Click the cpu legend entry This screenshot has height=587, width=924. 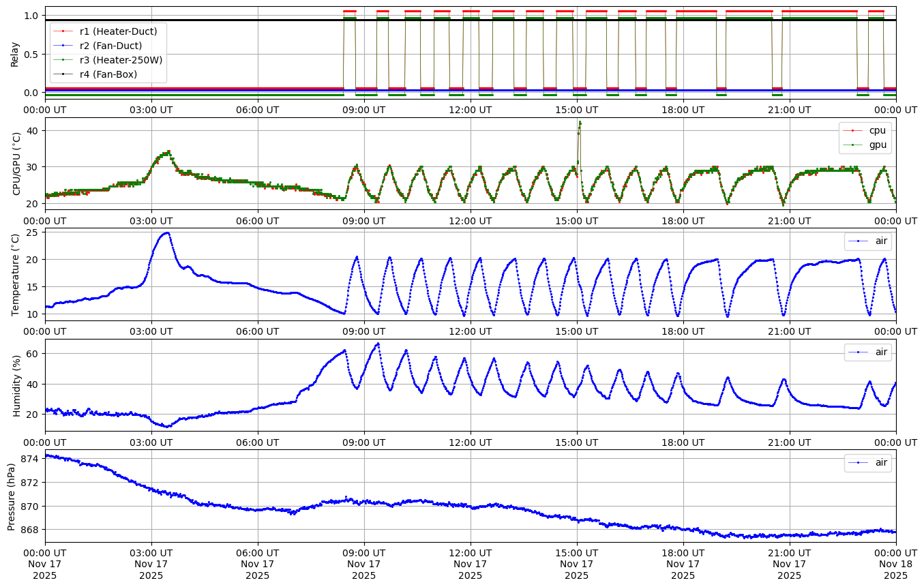point(877,130)
